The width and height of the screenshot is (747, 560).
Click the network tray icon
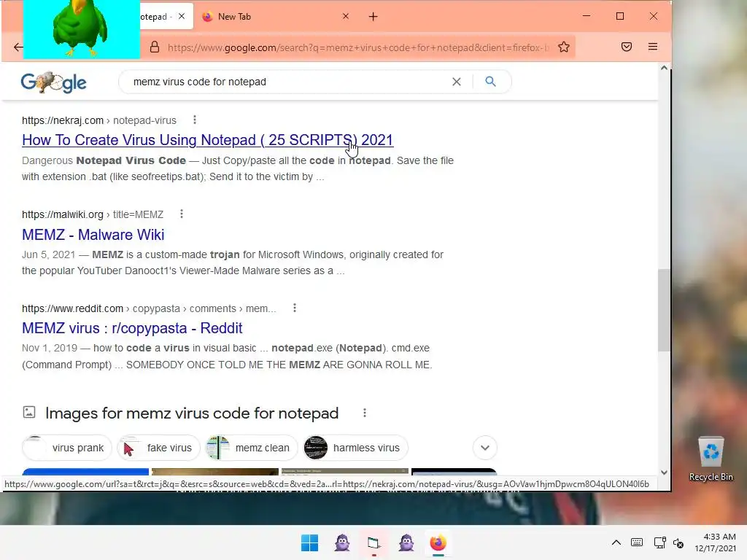click(659, 542)
